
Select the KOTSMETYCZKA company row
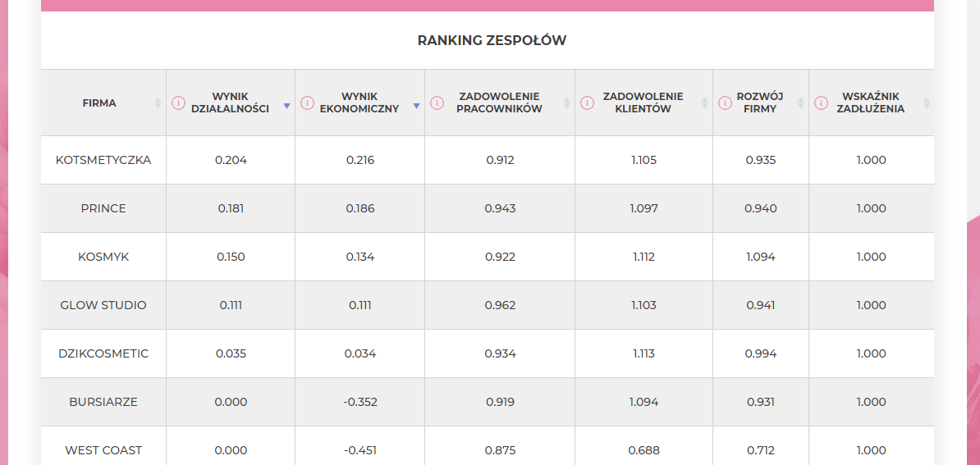click(x=488, y=160)
